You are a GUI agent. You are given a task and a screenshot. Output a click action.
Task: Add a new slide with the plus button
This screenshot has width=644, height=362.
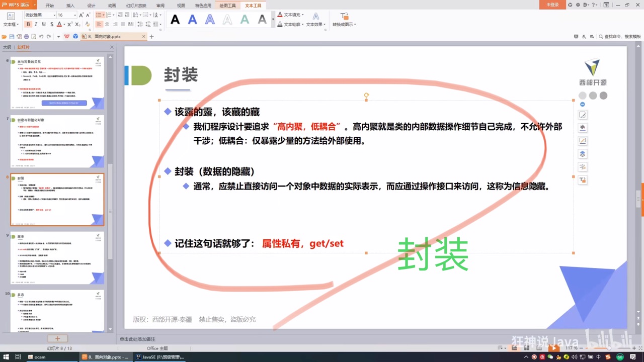pyautogui.click(x=57, y=338)
